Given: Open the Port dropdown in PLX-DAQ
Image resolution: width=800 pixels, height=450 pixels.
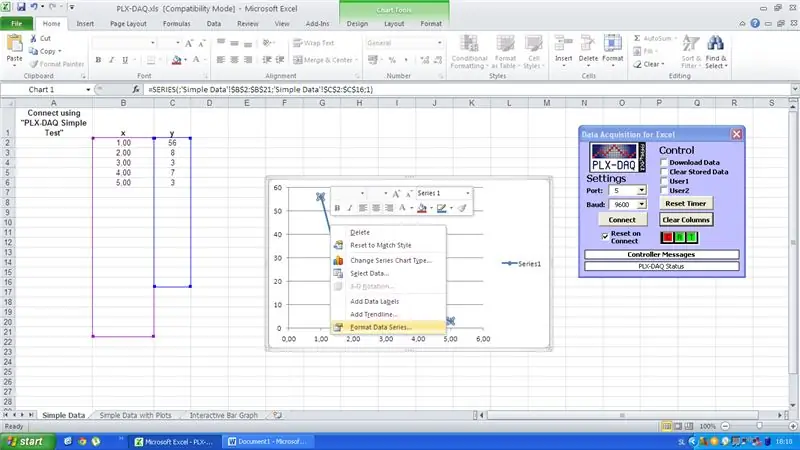Looking at the screenshot, I should pyautogui.click(x=641, y=190).
